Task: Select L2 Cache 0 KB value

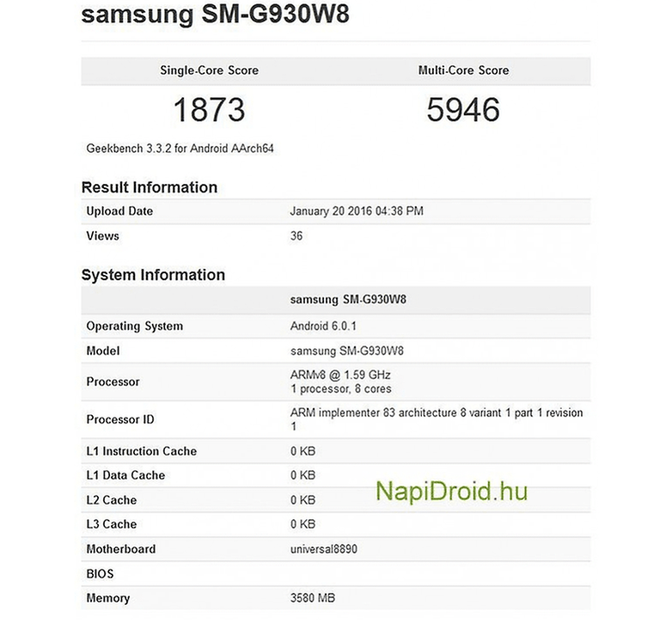Action: pos(302,500)
